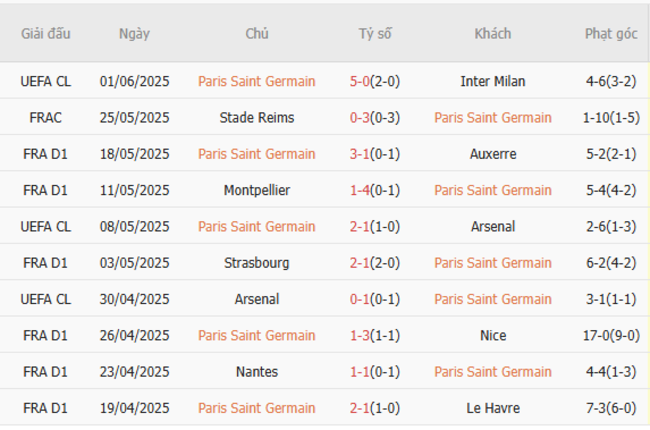Click the "Giải đấu" column header
This screenshot has width=650, height=430.
coord(46,33)
